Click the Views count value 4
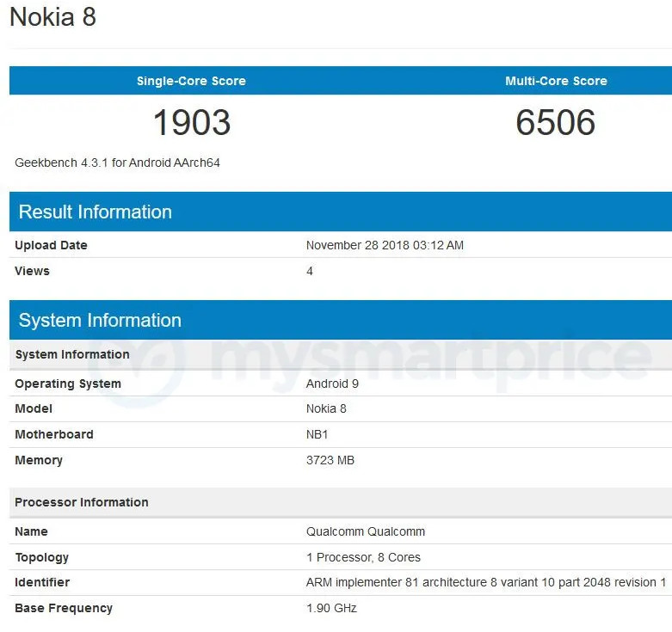The height and width of the screenshot is (632, 672). [310, 271]
